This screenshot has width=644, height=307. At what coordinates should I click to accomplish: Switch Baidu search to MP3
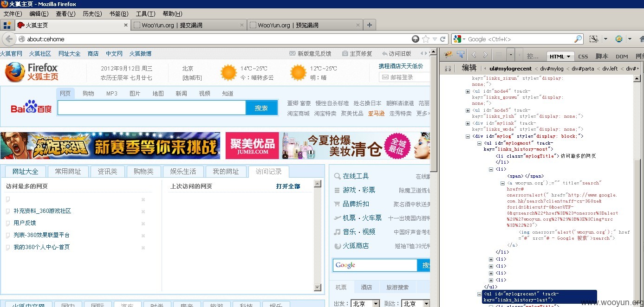coord(112,93)
